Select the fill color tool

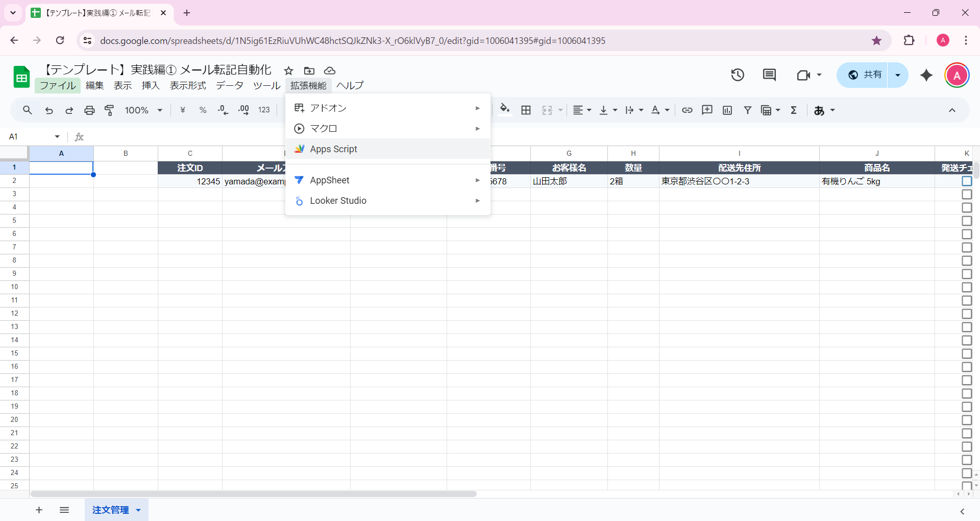[505, 109]
